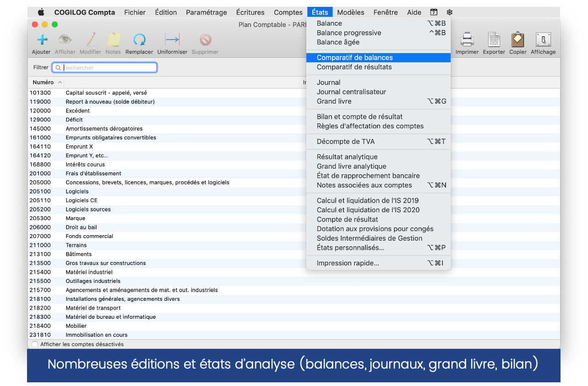Sort by the Numéro column arrow

pyautogui.click(x=60, y=83)
